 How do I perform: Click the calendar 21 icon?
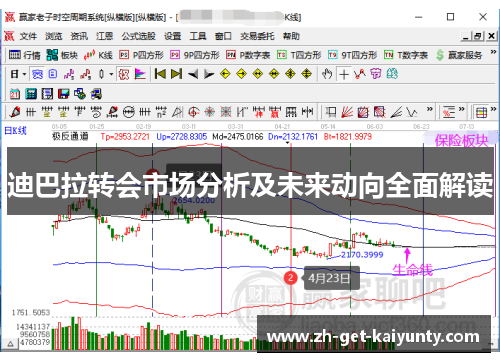click(x=15, y=94)
